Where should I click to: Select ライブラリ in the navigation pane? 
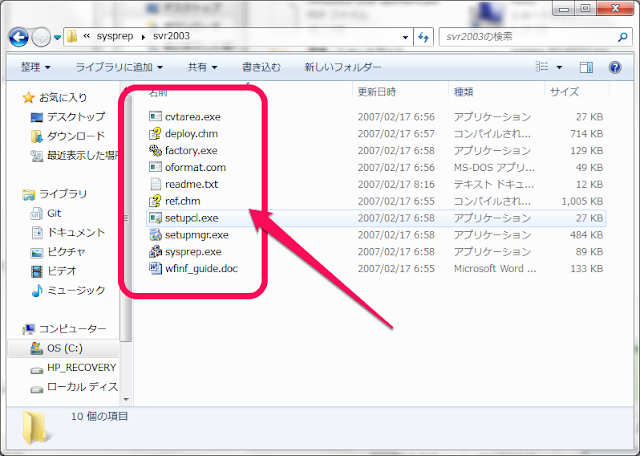pyautogui.click(x=63, y=194)
